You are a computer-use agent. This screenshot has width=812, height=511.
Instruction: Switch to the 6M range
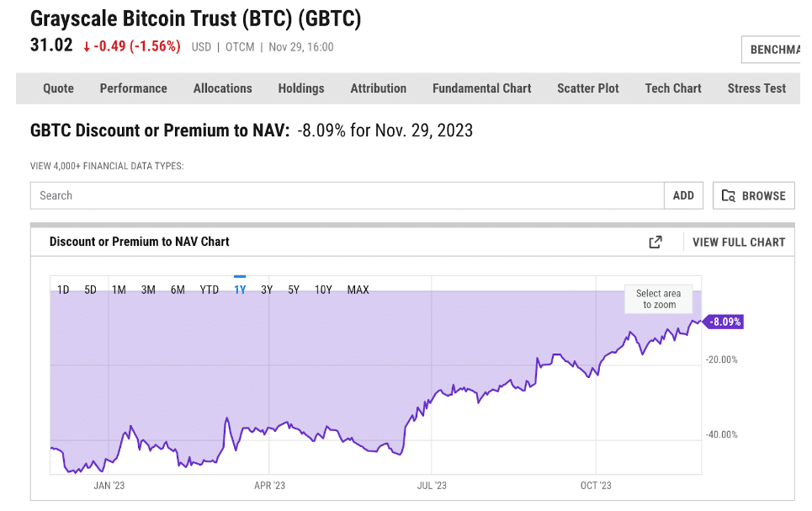coord(178,290)
